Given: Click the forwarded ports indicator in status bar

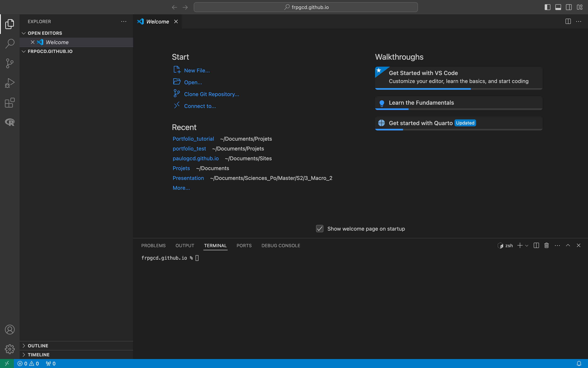Looking at the screenshot, I should point(51,363).
